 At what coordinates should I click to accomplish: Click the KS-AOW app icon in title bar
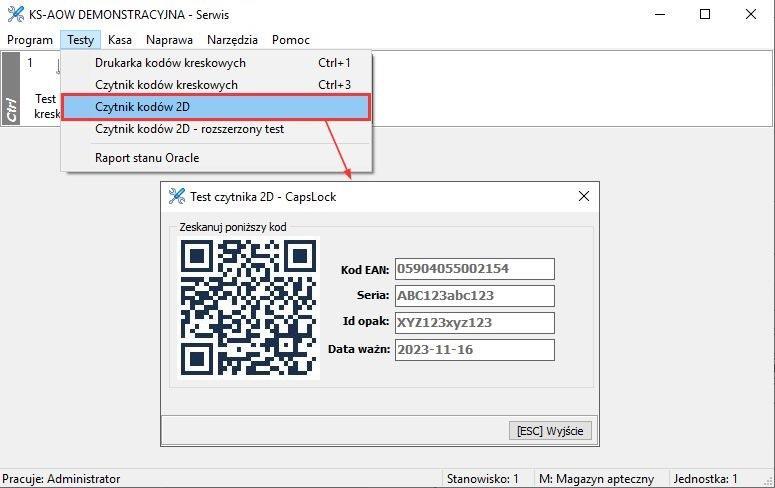coord(16,14)
